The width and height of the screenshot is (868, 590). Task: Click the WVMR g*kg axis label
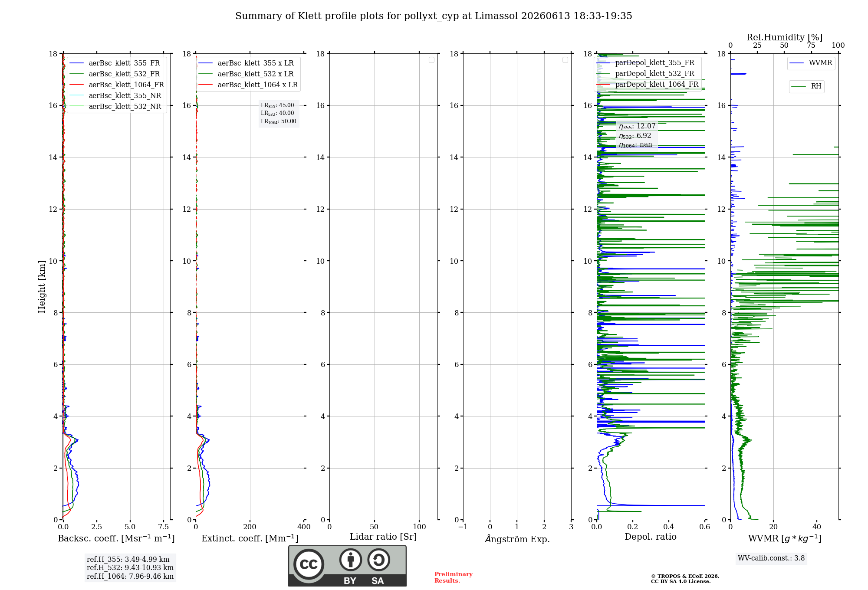tap(785, 538)
